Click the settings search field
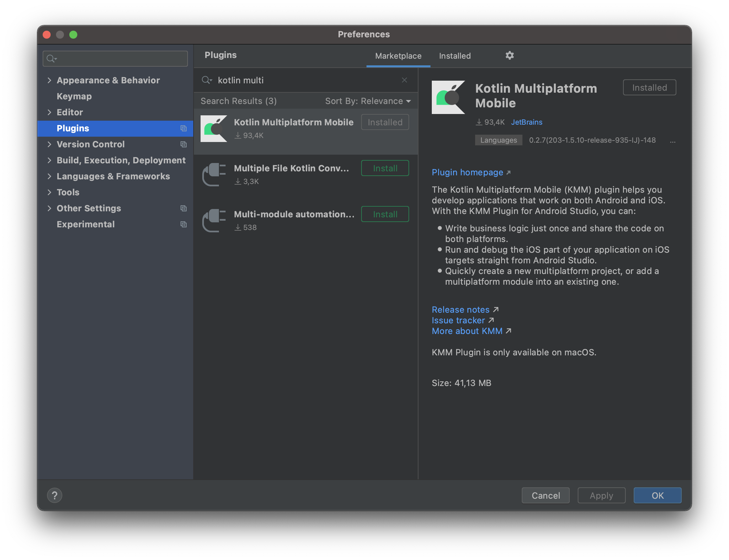729x560 pixels. tap(115, 59)
